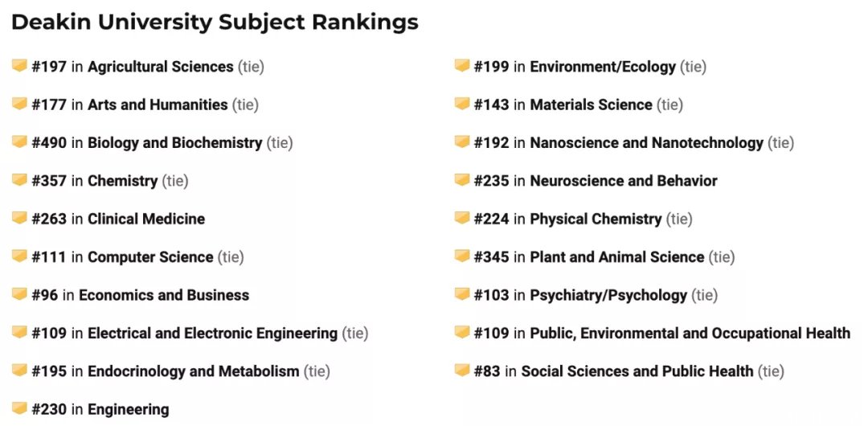Click the badge icon beside Computer Science

click(19, 256)
